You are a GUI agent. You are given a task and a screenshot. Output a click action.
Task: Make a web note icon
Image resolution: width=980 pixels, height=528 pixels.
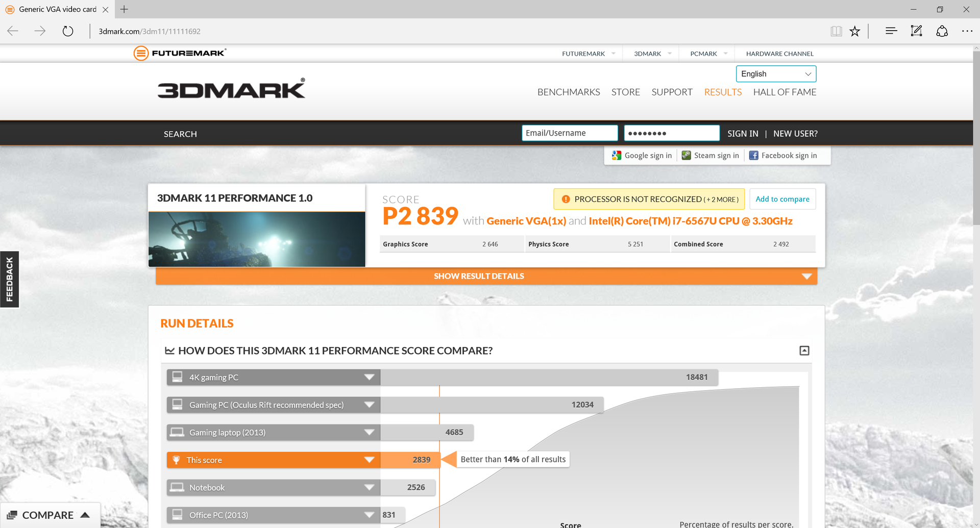[x=917, y=31]
